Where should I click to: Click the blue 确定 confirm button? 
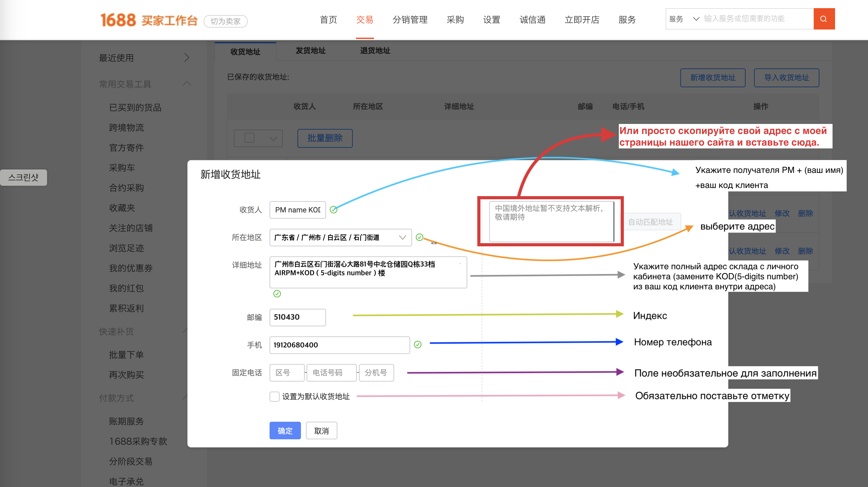pyautogui.click(x=285, y=431)
